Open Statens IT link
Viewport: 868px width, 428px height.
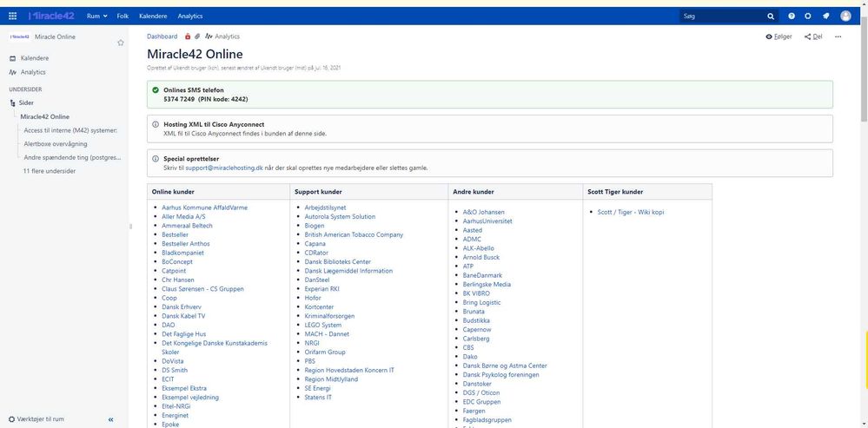[318, 397]
